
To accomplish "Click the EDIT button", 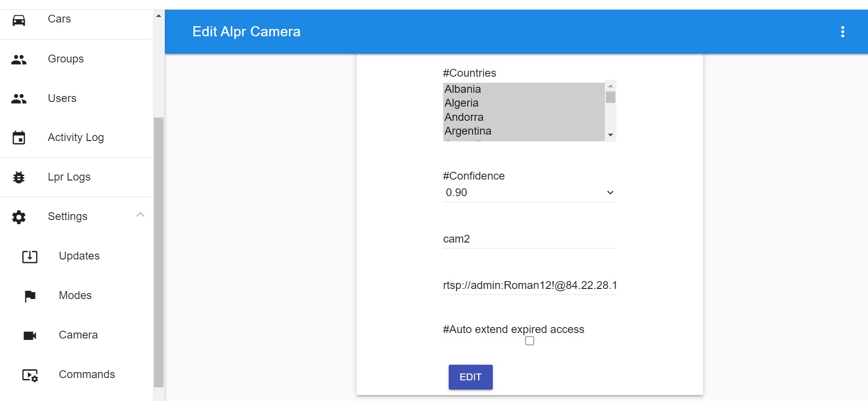I will (470, 377).
